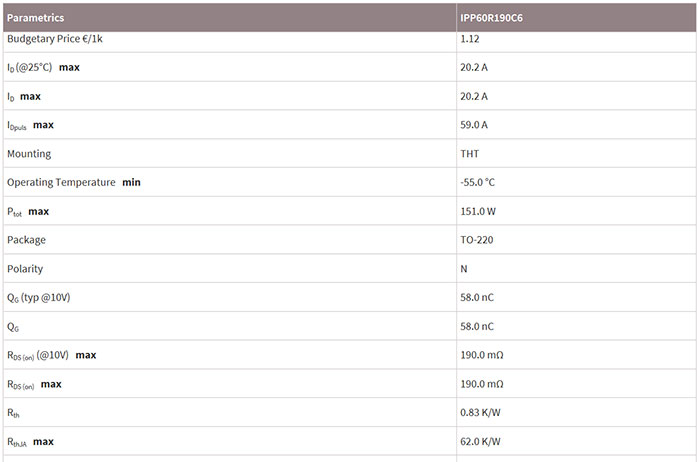Click the 151.0 W value cell
The width and height of the screenshot is (700, 462).
tap(478, 212)
